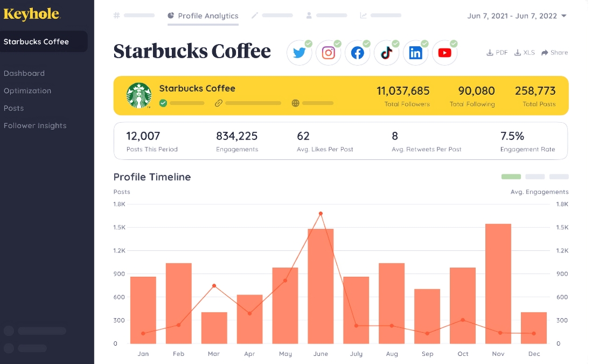Click the 62 Avg. Likes Per Post stat

point(325,141)
